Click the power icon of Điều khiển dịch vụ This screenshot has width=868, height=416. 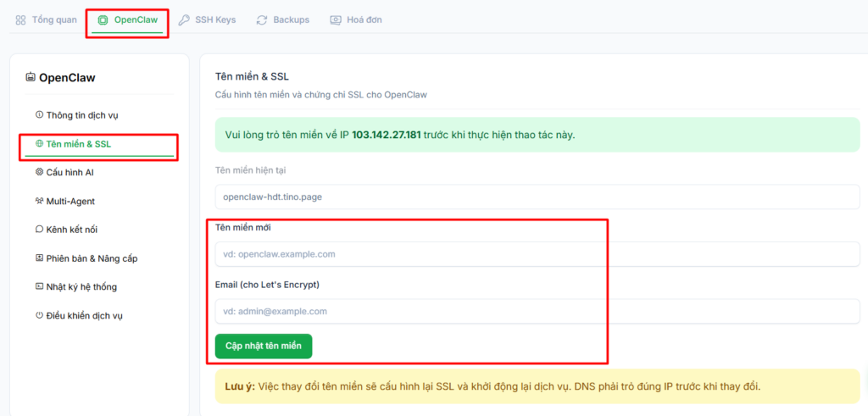click(39, 316)
